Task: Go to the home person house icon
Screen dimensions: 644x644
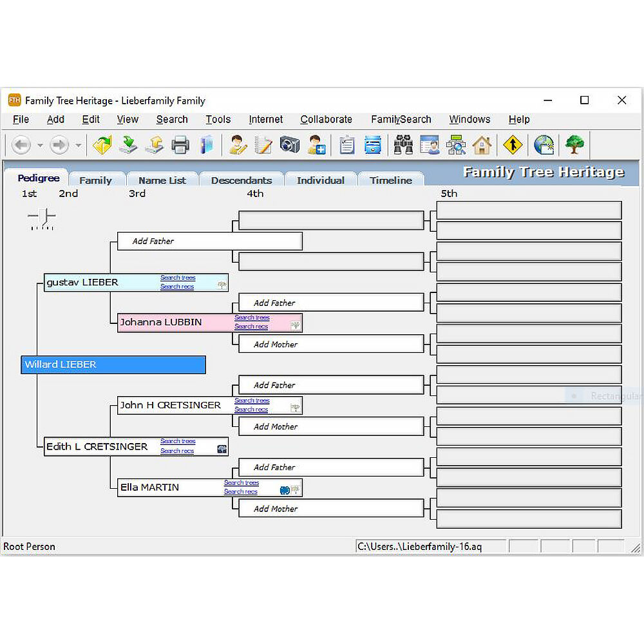Action: tap(482, 145)
